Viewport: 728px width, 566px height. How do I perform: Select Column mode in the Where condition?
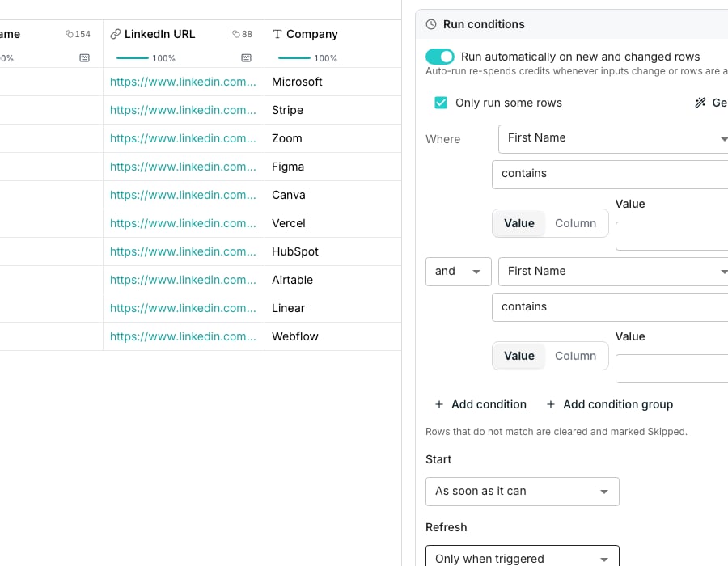point(576,223)
